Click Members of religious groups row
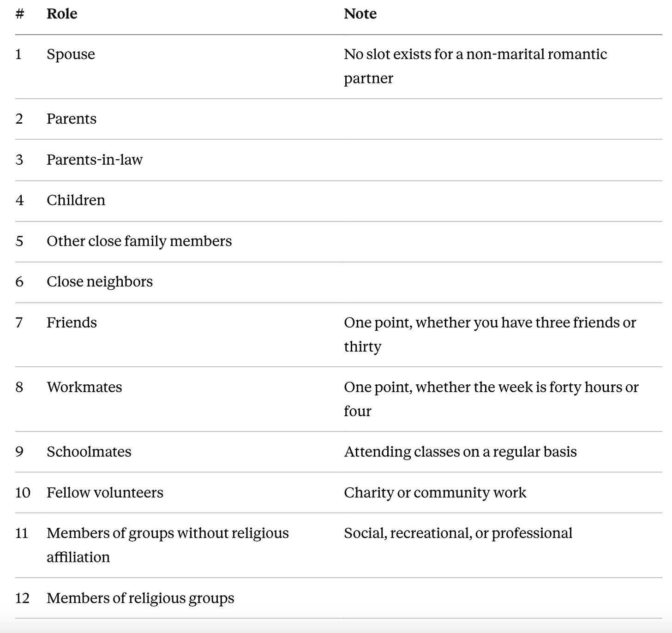This screenshot has height=633, width=672. (338, 598)
